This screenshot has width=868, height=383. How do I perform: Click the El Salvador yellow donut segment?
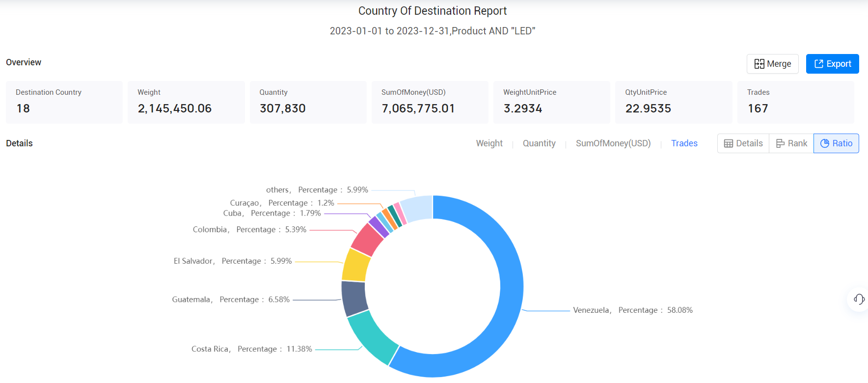pyautogui.click(x=356, y=265)
